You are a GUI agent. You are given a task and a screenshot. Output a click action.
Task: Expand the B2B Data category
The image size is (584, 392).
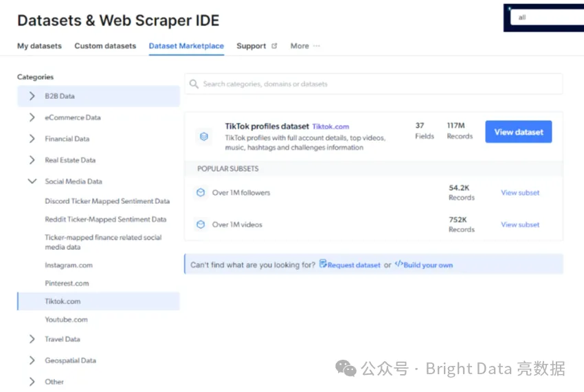pyautogui.click(x=32, y=96)
